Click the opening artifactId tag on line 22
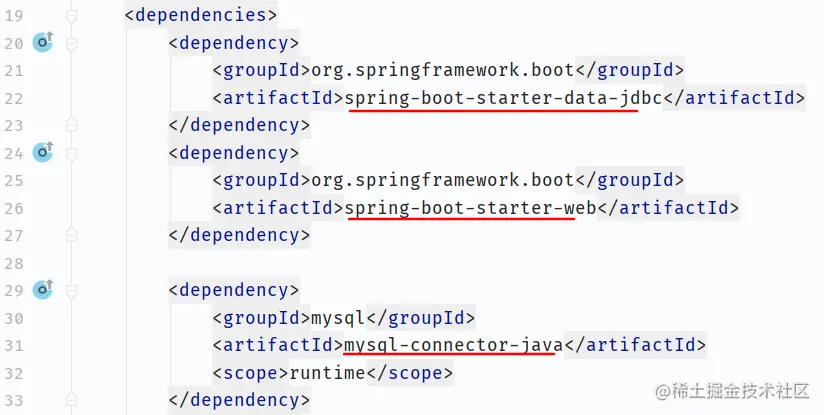This screenshot has width=824, height=415. tap(279, 98)
